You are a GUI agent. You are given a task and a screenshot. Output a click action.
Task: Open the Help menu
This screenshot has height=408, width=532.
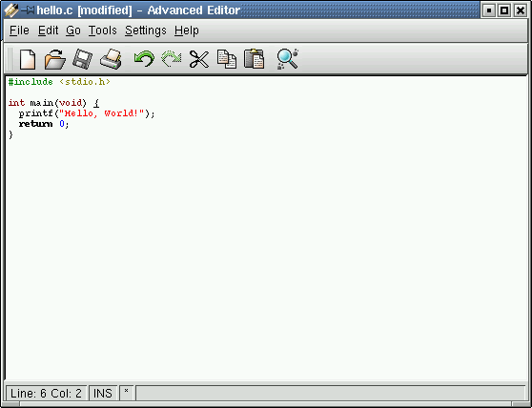[x=187, y=31]
